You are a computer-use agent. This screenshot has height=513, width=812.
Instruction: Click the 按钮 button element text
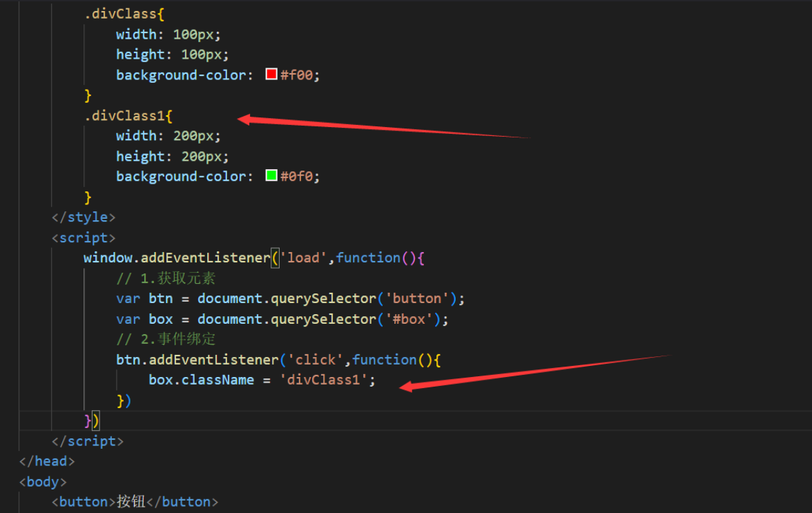[x=130, y=501]
